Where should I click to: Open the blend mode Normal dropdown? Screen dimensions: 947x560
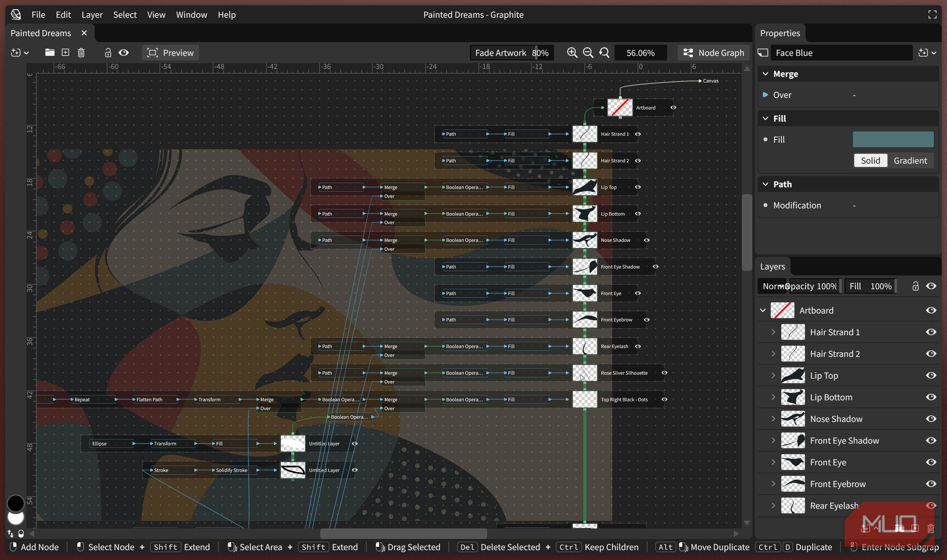point(772,286)
